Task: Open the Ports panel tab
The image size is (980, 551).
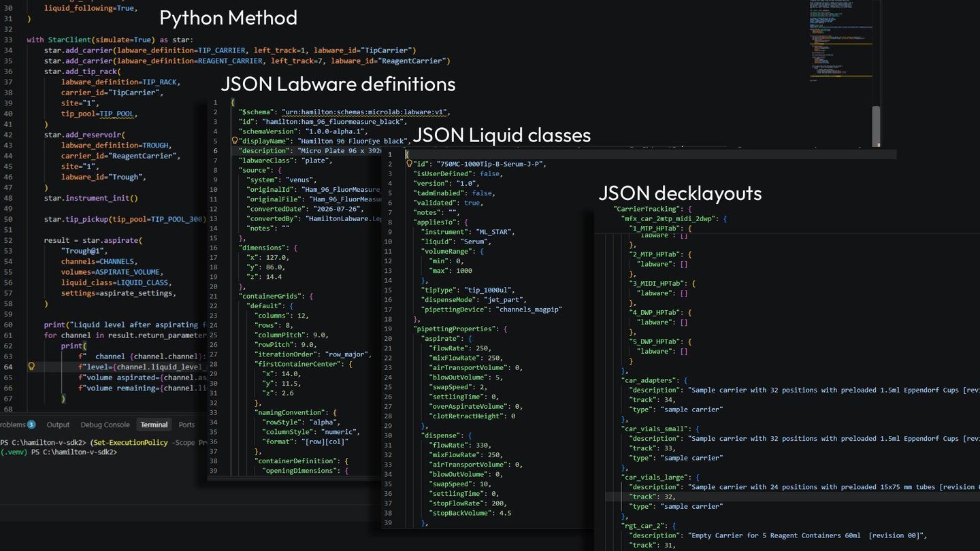Action: pyautogui.click(x=186, y=424)
